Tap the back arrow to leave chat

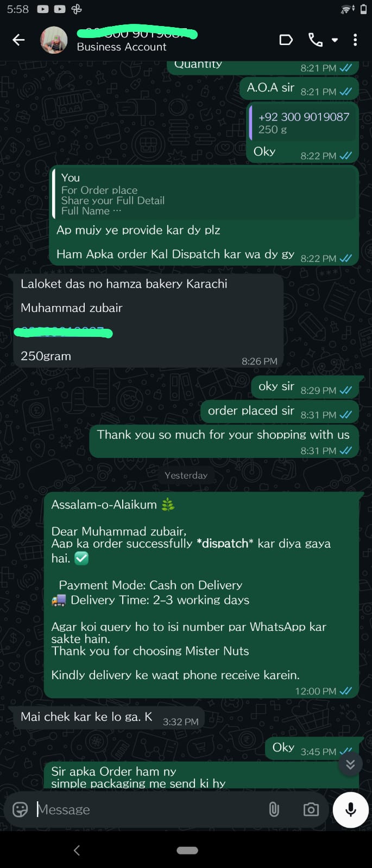(x=18, y=40)
